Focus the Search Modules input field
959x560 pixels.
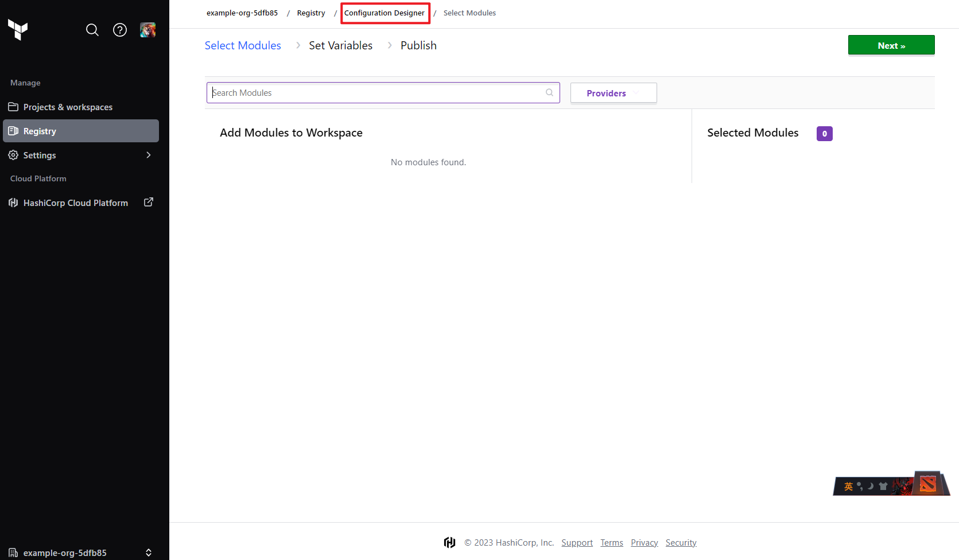click(x=383, y=92)
